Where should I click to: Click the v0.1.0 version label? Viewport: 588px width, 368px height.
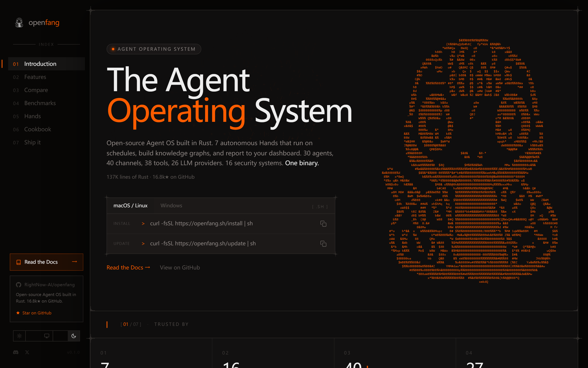pos(73,353)
